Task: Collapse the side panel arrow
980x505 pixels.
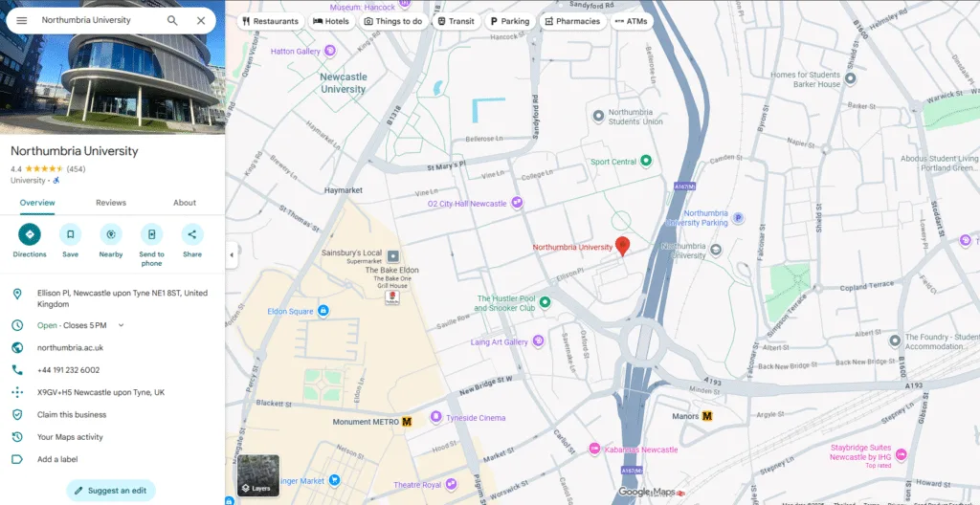Action: point(231,255)
